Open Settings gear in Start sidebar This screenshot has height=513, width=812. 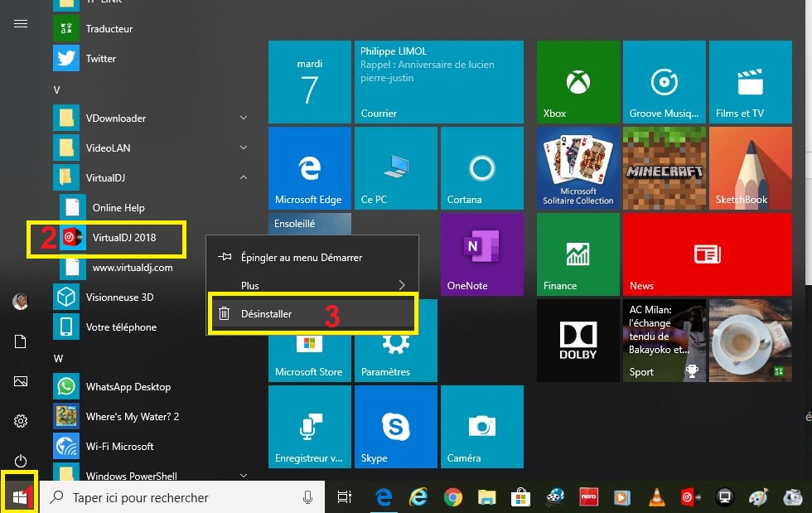[20, 421]
